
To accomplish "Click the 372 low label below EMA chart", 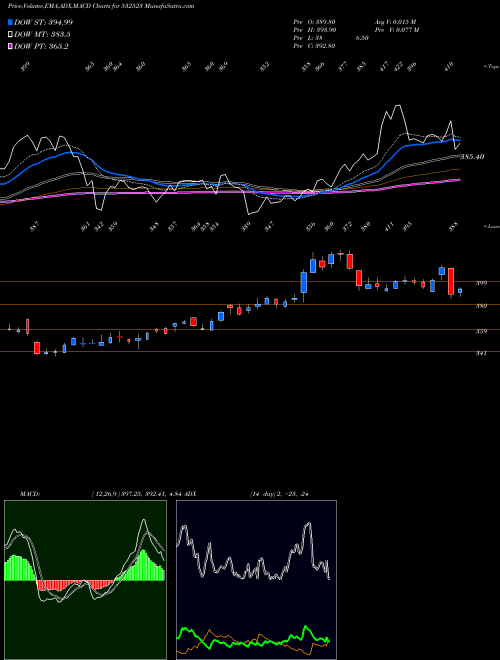I will pos(347,226).
